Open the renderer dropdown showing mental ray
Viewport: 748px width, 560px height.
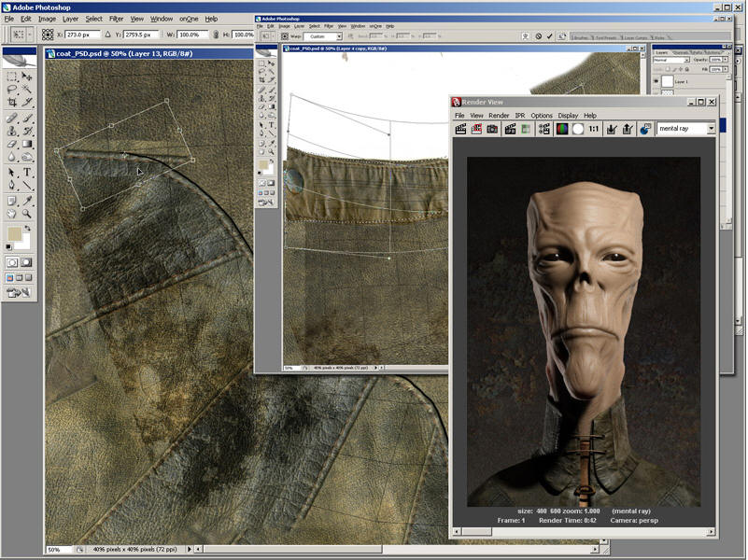[x=711, y=129]
